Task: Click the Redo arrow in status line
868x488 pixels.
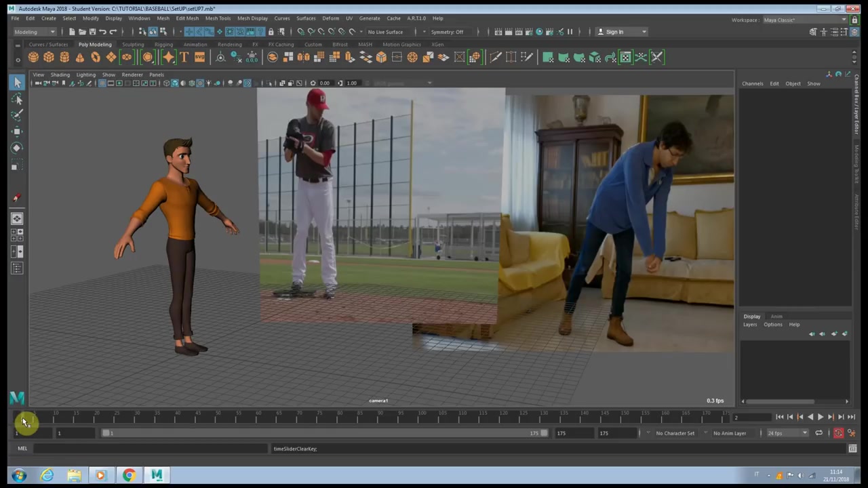Action: [113, 32]
